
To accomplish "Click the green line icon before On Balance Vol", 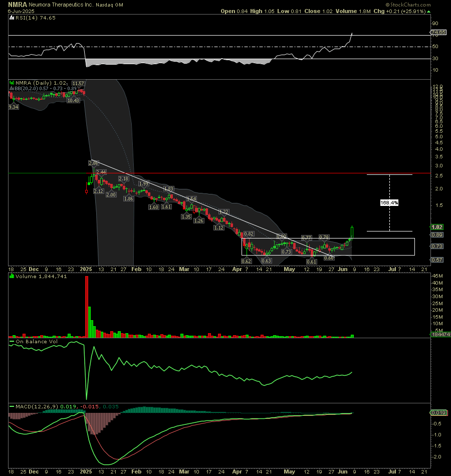I will coord(12,342).
